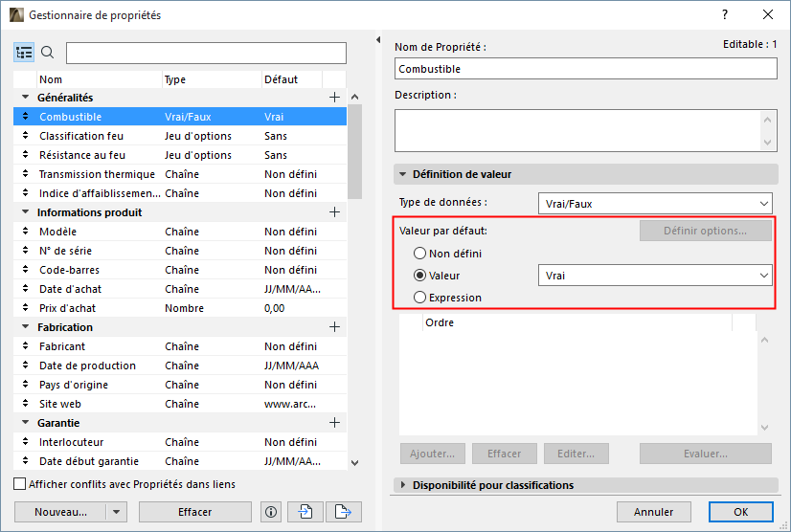The height and width of the screenshot is (532, 791).
Task: Confirm with the OK button
Action: [741, 512]
